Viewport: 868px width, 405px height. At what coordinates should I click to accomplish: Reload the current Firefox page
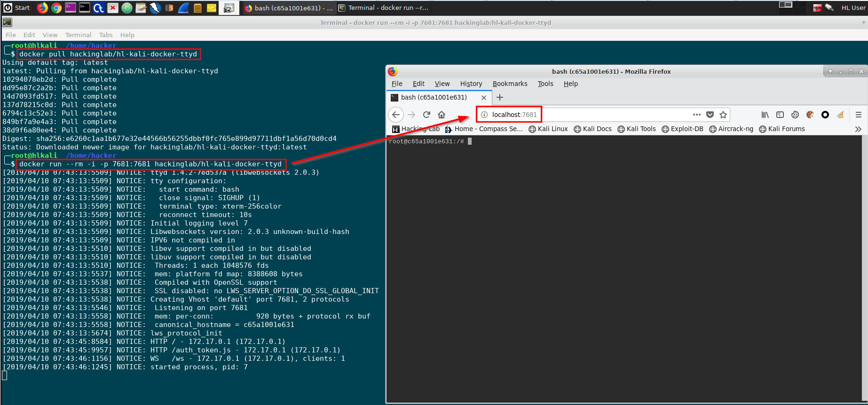pos(426,115)
